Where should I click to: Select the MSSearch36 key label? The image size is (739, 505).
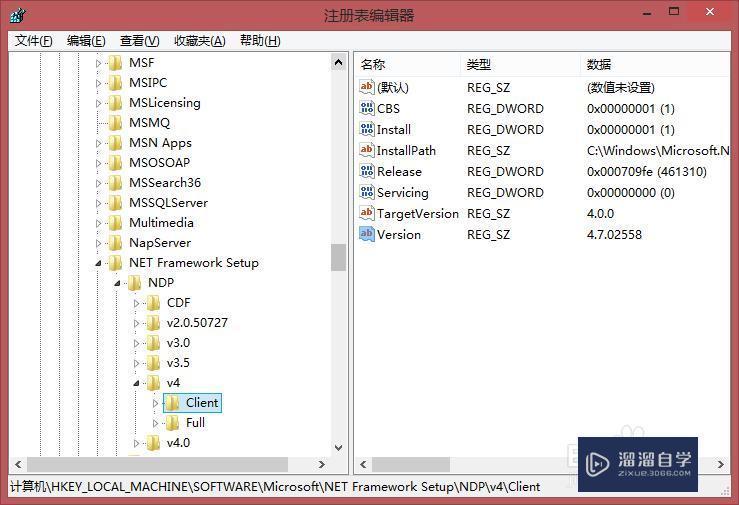click(x=165, y=183)
